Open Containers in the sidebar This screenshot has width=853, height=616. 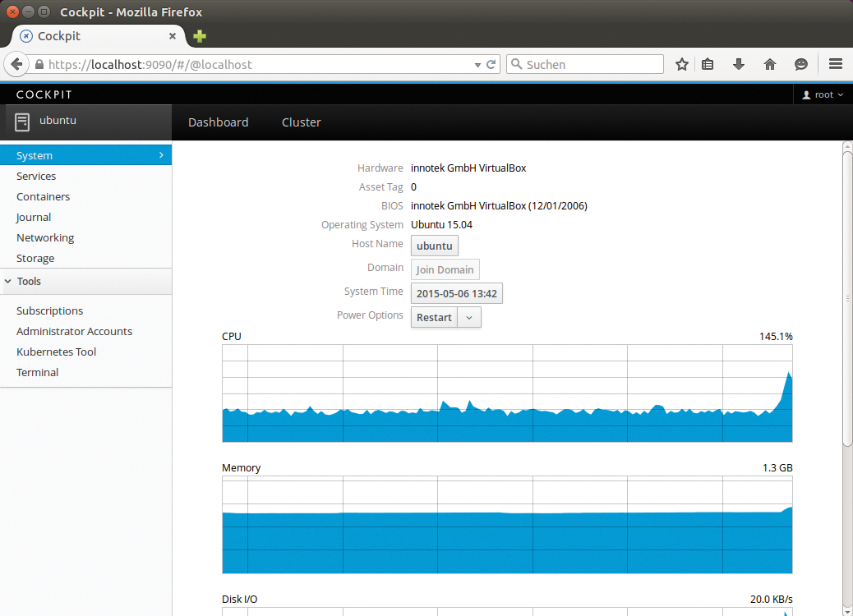click(x=86, y=197)
